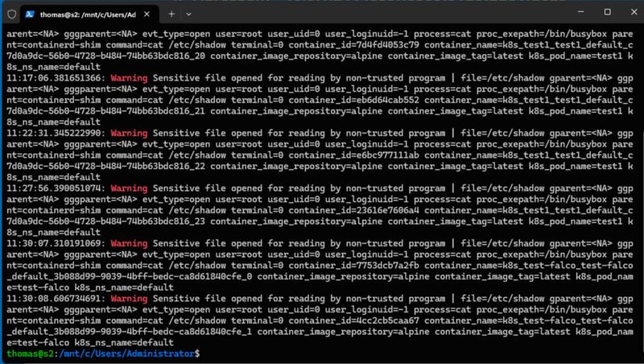The width and height of the screenshot is (644, 364).
Task: Click container_id=7d4fd4053c79 text
Action: pos(354,45)
